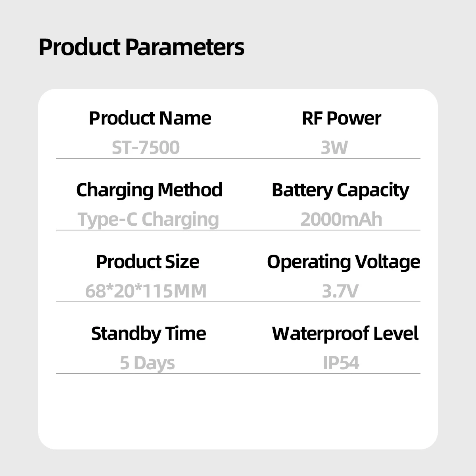Select the Battery Capacity label
The width and height of the screenshot is (476, 476).
340,190
